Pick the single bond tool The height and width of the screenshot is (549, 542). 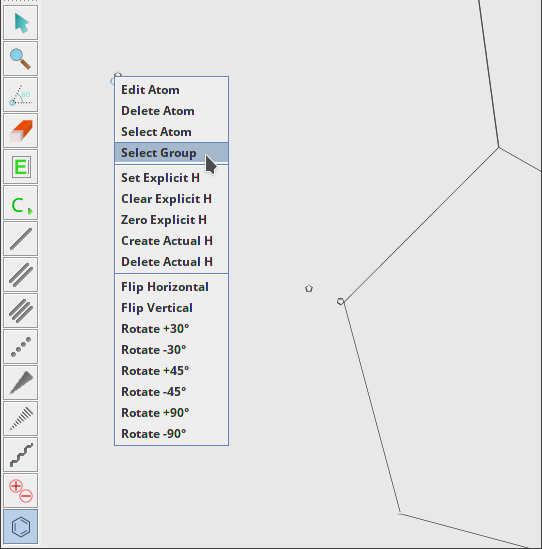(21, 239)
